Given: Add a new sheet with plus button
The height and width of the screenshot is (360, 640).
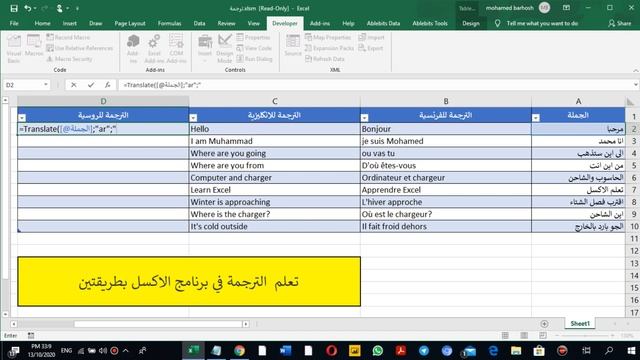Looking at the screenshot, I should (544, 324).
